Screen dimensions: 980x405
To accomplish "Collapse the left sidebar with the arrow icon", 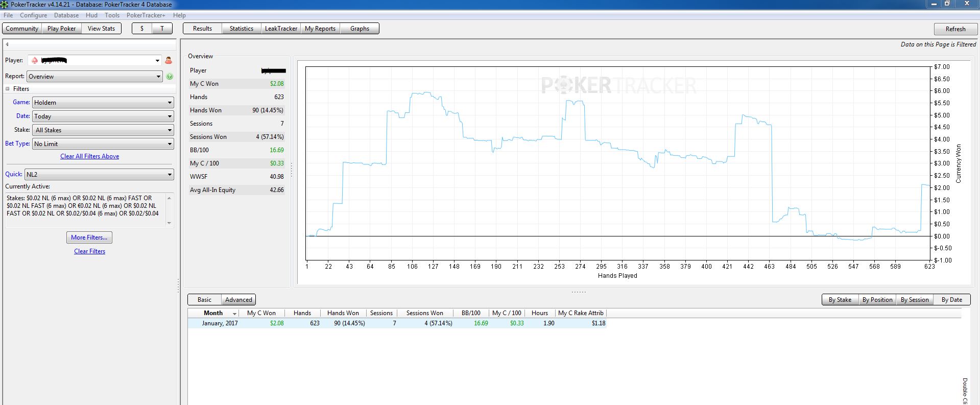I will [7, 44].
